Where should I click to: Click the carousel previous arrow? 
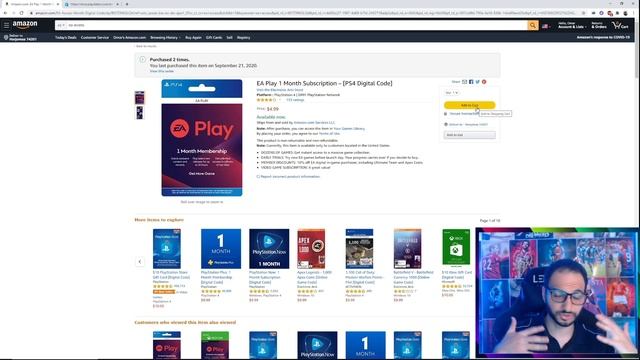click(x=140, y=262)
